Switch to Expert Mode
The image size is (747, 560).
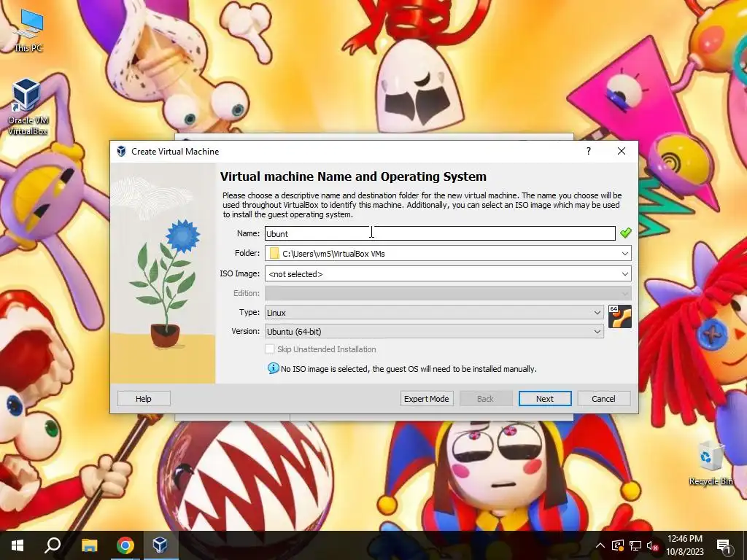coord(426,399)
